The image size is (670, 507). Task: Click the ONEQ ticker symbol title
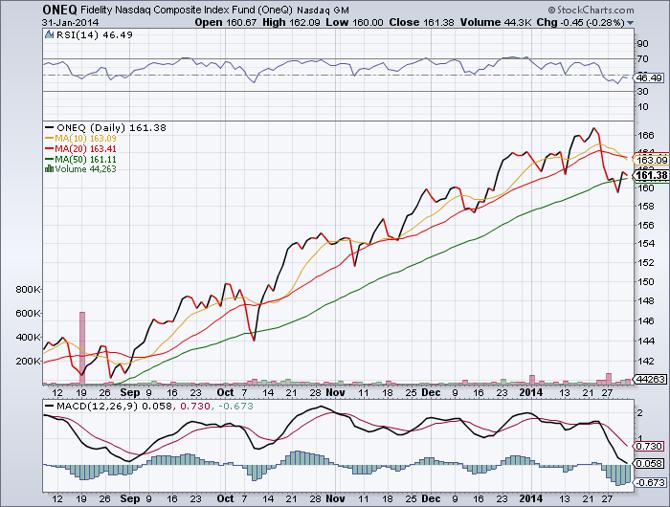[x=60, y=10]
